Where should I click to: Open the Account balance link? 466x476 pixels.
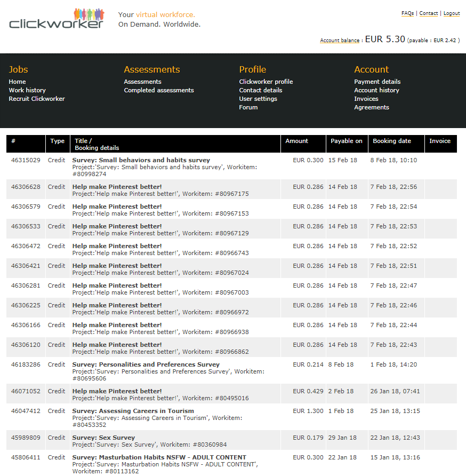pyautogui.click(x=340, y=41)
